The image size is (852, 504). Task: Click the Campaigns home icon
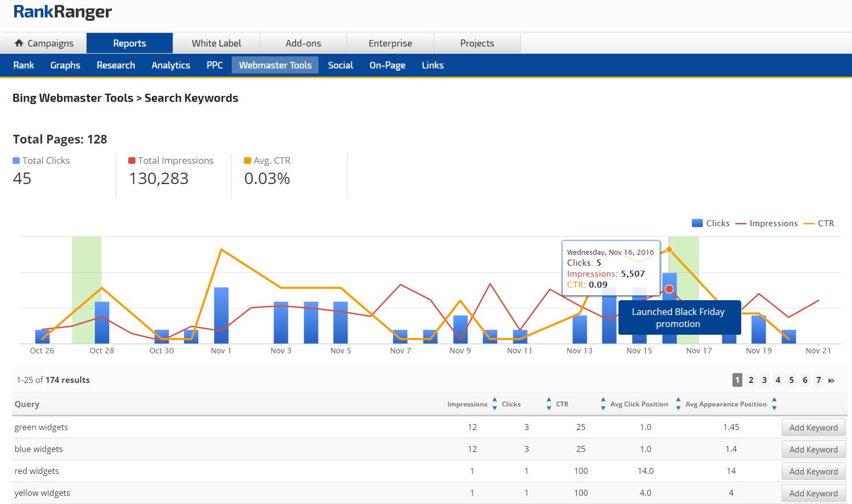click(19, 43)
